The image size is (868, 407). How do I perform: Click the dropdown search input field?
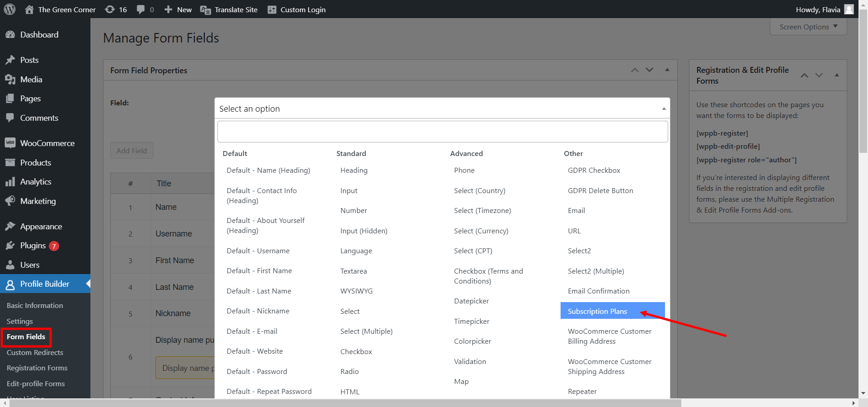(443, 132)
